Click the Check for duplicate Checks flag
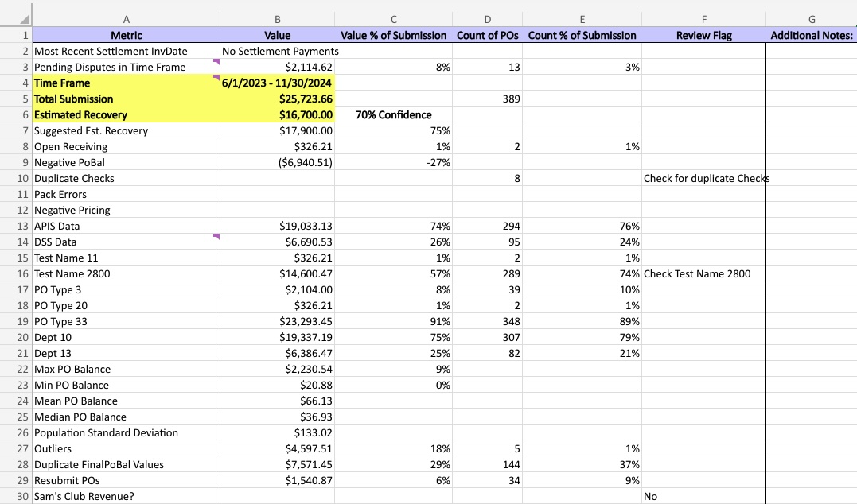Screen dimensions: 857x504 point(703,178)
